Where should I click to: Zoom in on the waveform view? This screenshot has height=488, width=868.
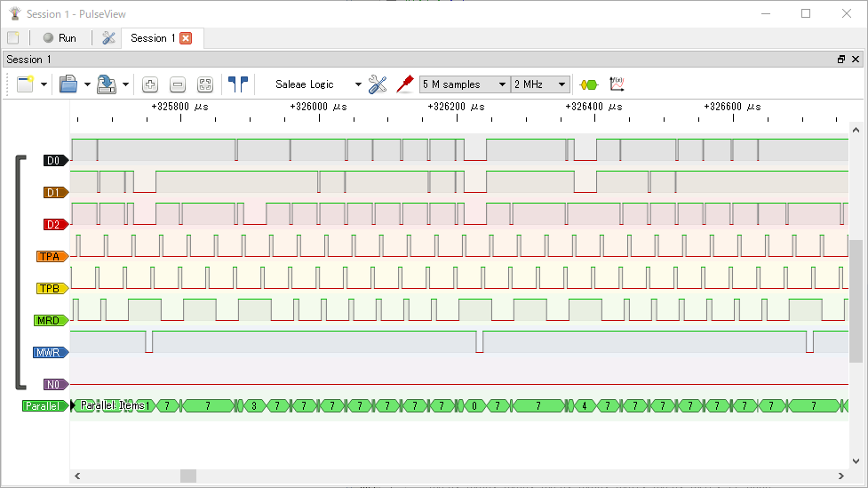(150, 84)
